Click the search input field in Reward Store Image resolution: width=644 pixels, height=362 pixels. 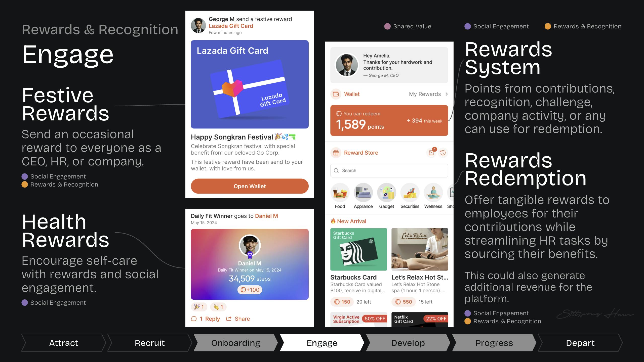tap(389, 170)
